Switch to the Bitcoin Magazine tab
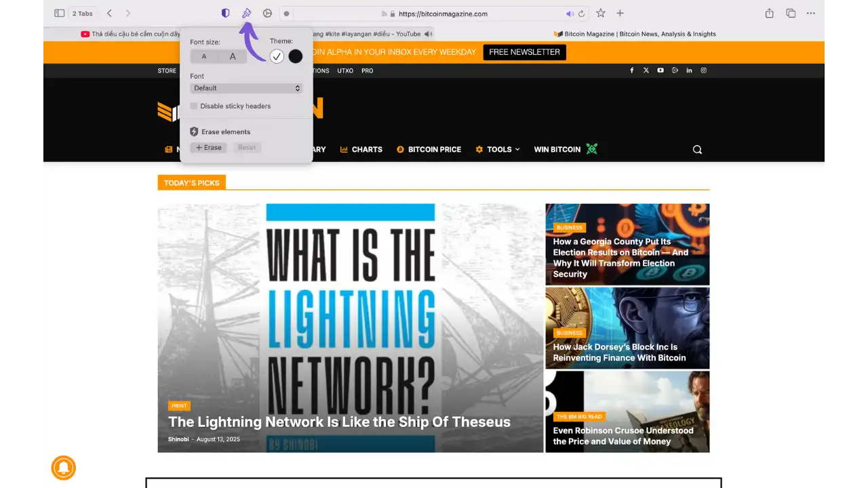Screen dimensions: 868x488 634,34
